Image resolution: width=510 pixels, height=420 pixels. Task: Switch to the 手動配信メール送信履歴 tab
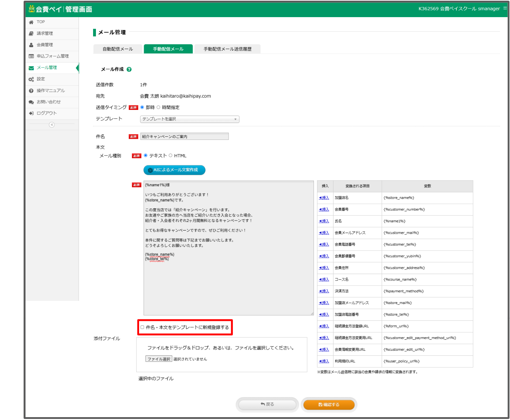(x=227, y=49)
